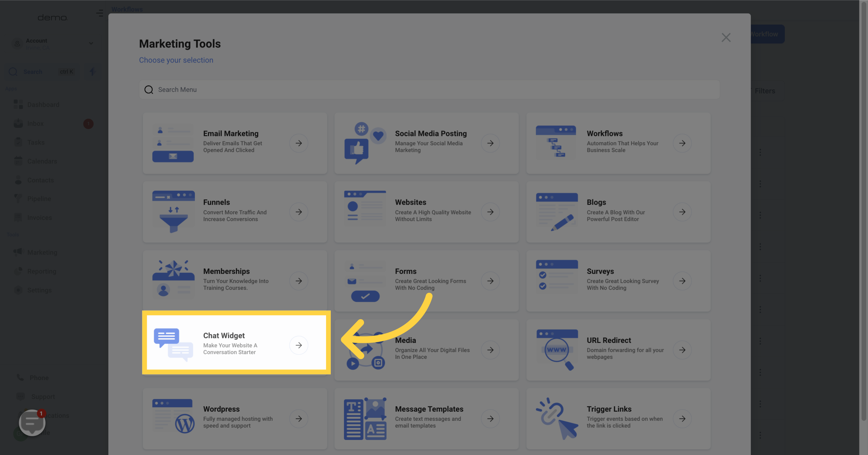Click the Memberships arrow icon
The image size is (868, 455).
click(x=299, y=281)
